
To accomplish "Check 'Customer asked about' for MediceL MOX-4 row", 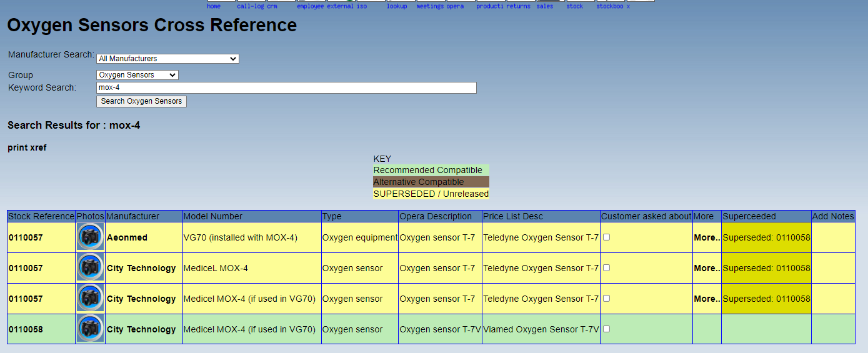I will [606, 268].
